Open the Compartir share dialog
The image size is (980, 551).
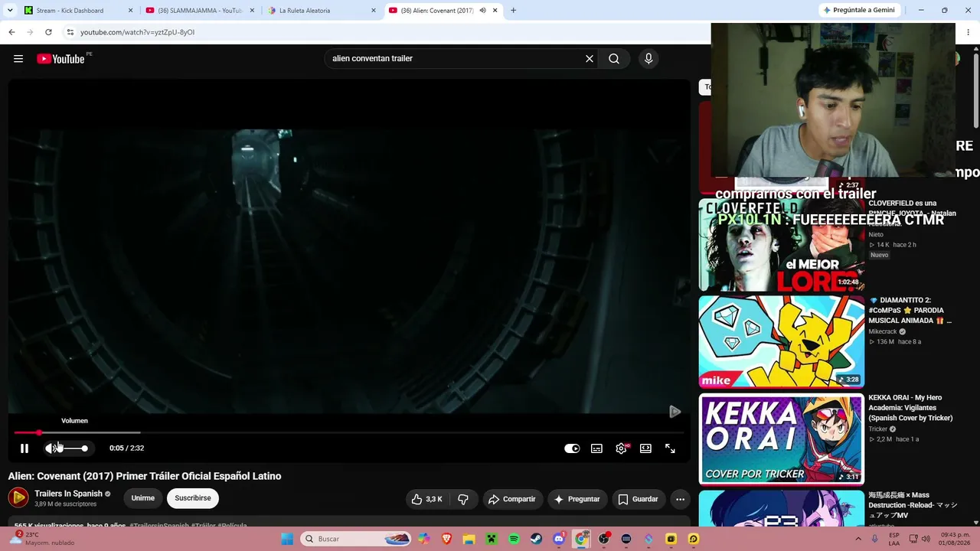(x=512, y=499)
